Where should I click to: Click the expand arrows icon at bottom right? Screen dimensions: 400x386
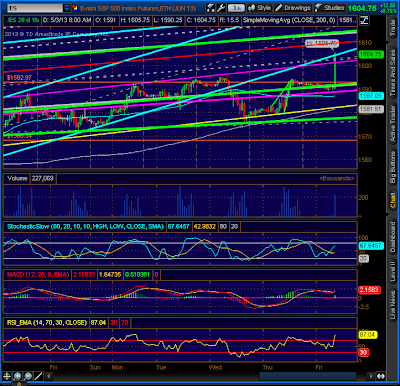[x=380, y=376]
